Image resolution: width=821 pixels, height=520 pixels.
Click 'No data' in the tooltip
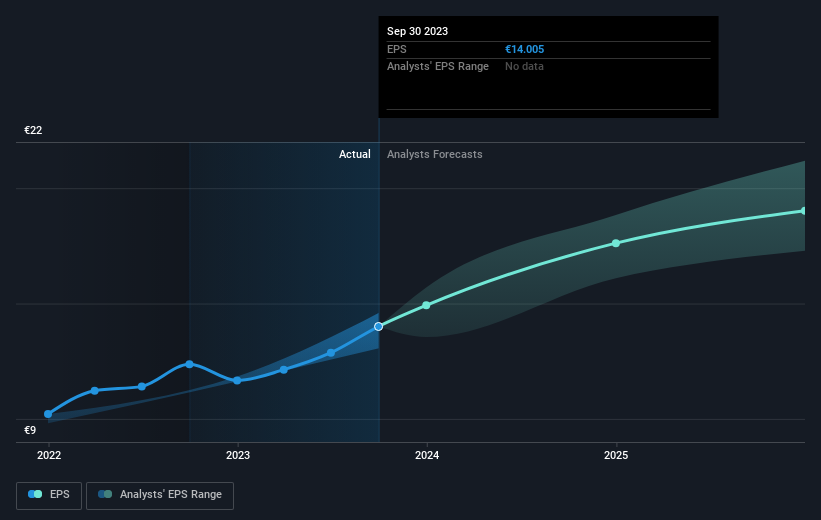pyautogui.click(x=524, y=66)
